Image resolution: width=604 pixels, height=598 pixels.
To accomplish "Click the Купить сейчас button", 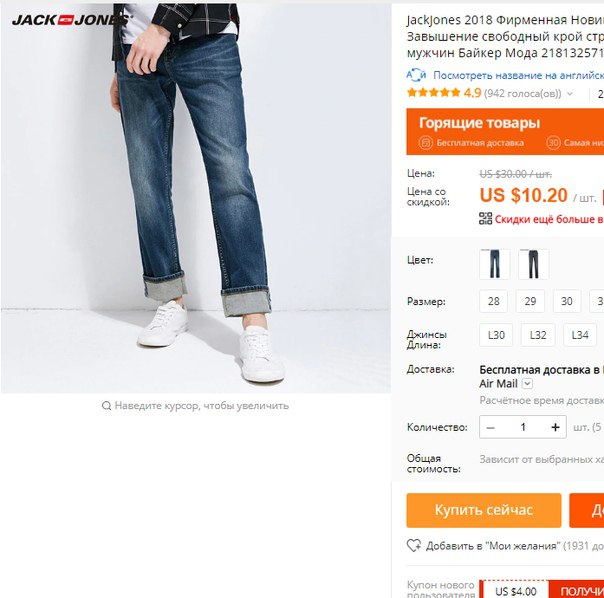I will pyautogui.click(x=484, y=510).
